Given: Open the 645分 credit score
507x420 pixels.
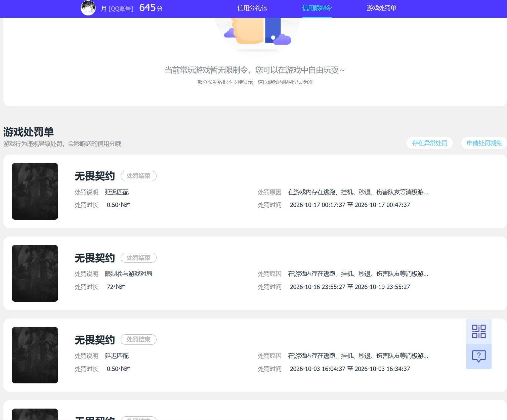Looking at the screenshot, I should click(151, 8).
